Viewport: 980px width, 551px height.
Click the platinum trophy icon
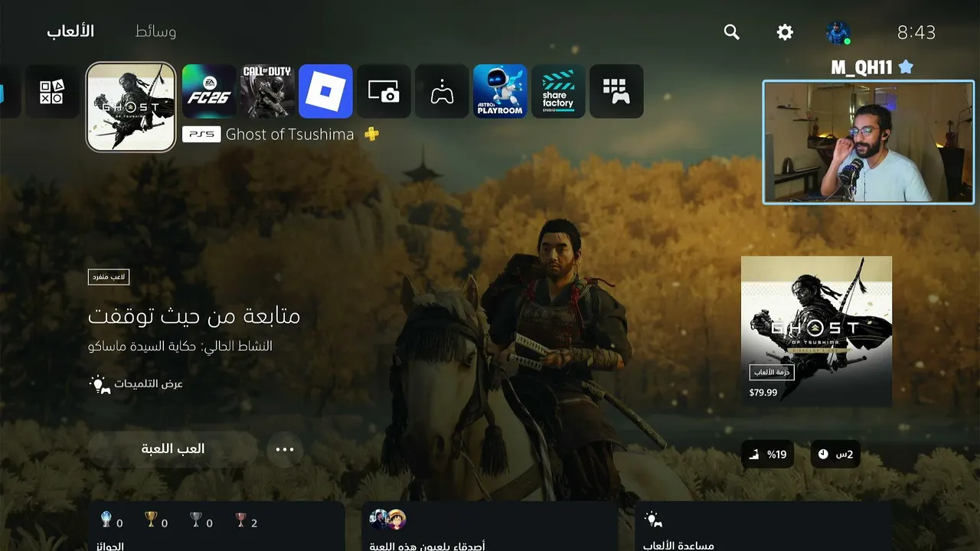point(106,520)
